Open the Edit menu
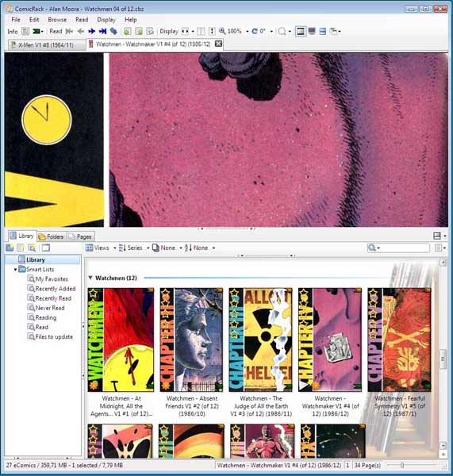Screen dimensions: 453x476 click(34, 20)
